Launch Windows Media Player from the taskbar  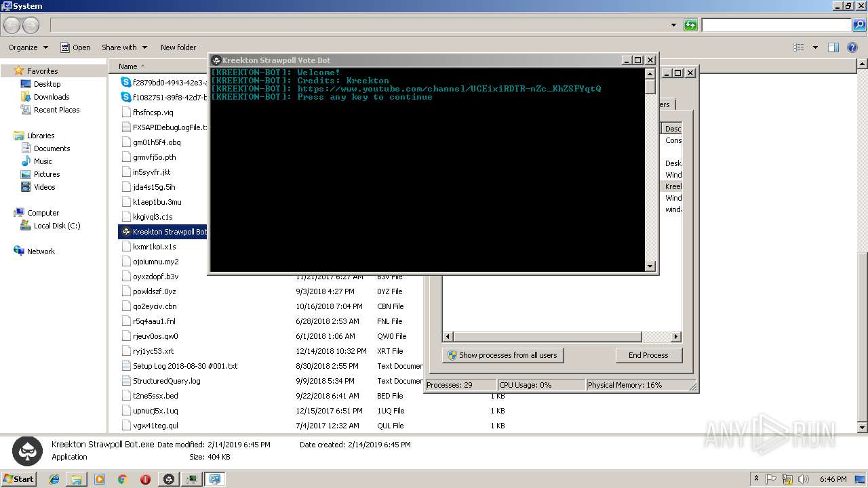(x=100, y=479)
